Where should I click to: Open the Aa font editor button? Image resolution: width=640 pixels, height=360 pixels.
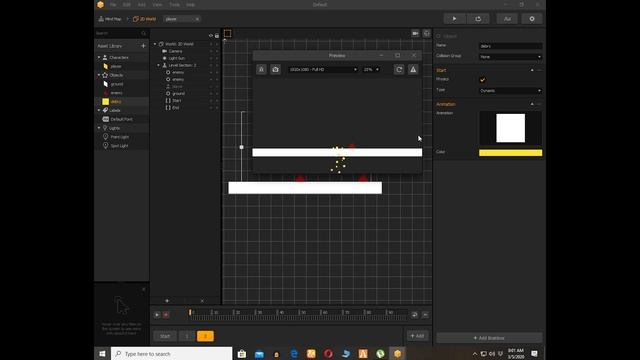coord(507,19)
